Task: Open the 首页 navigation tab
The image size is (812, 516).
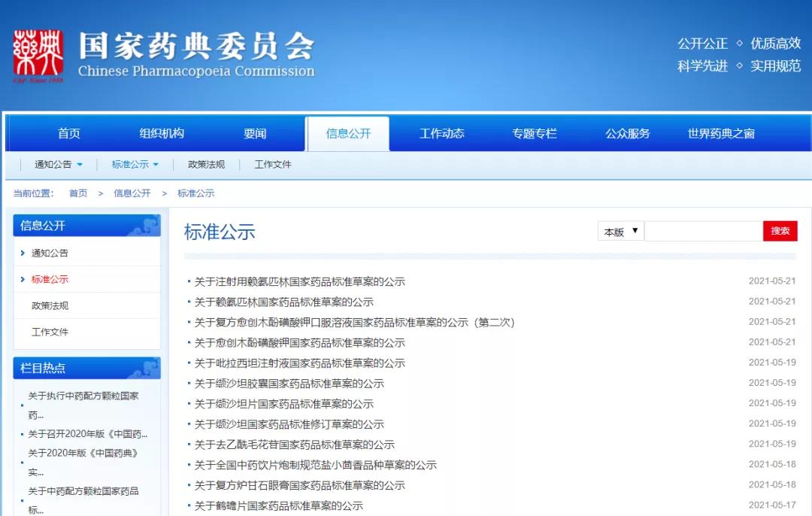Action: pos(69,133)
